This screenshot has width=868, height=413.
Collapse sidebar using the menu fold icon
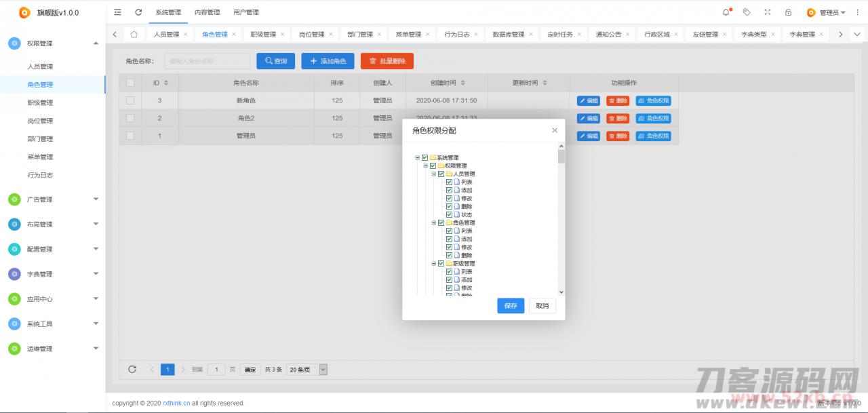pyautogui.click(x=118, y=12)
